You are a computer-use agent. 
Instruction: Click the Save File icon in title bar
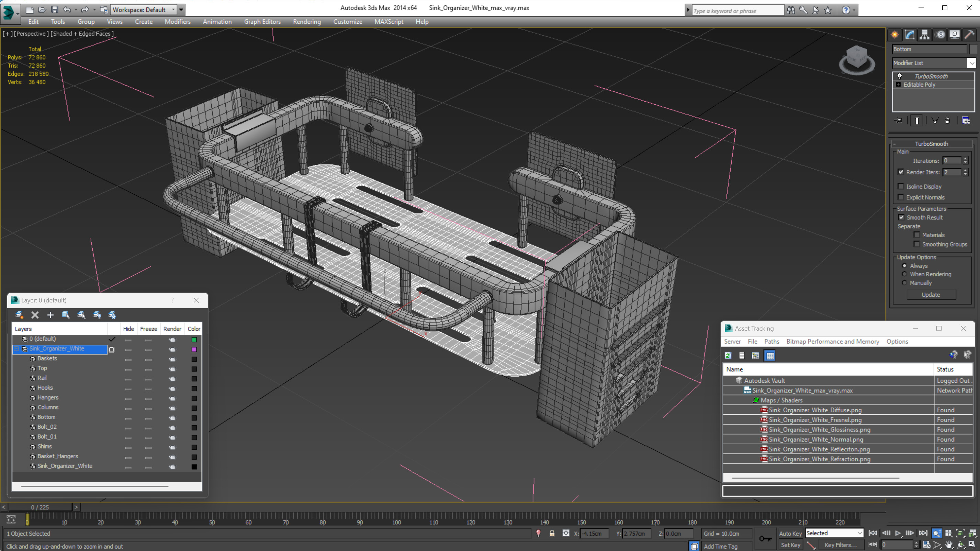pyautogui.click(x=54, y=10)
